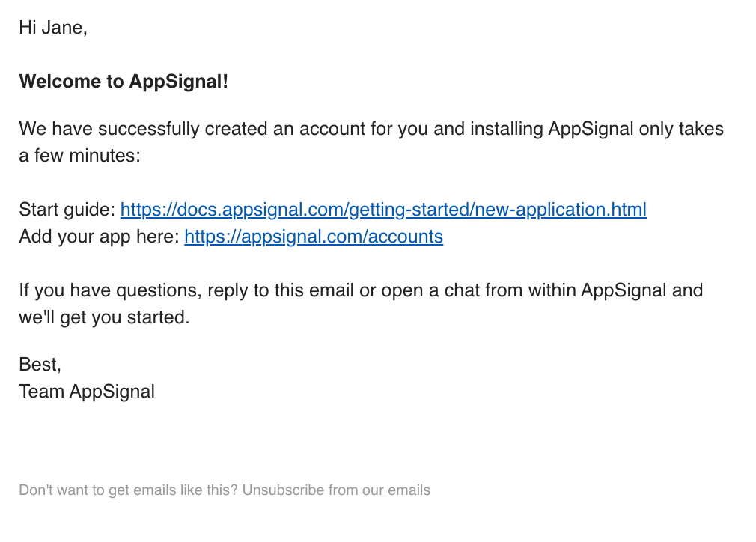This screenshot has height=542, width=756.
Task: Click the "Team AppSignal" signature
Action: click(x=86, y=391)
